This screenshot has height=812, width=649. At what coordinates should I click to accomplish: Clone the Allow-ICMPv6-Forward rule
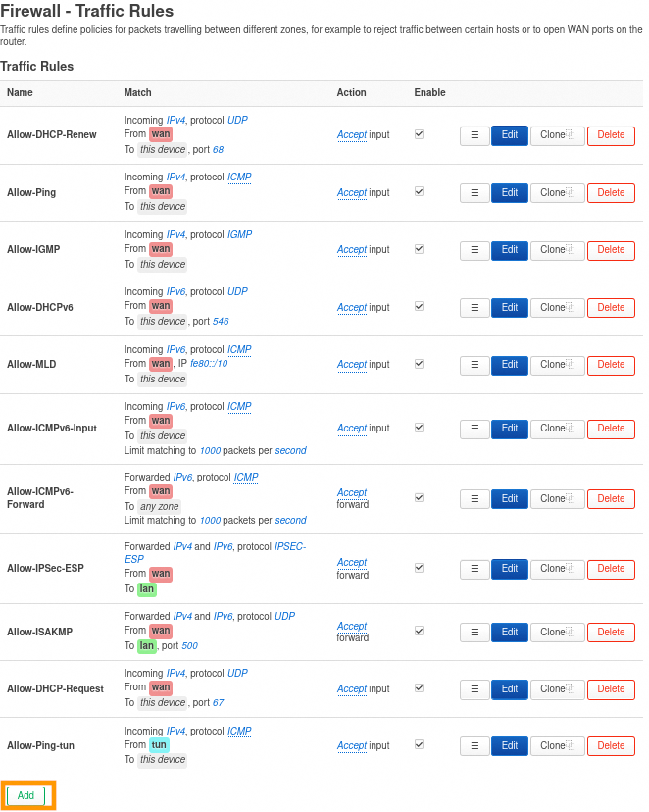coord(557,499)
